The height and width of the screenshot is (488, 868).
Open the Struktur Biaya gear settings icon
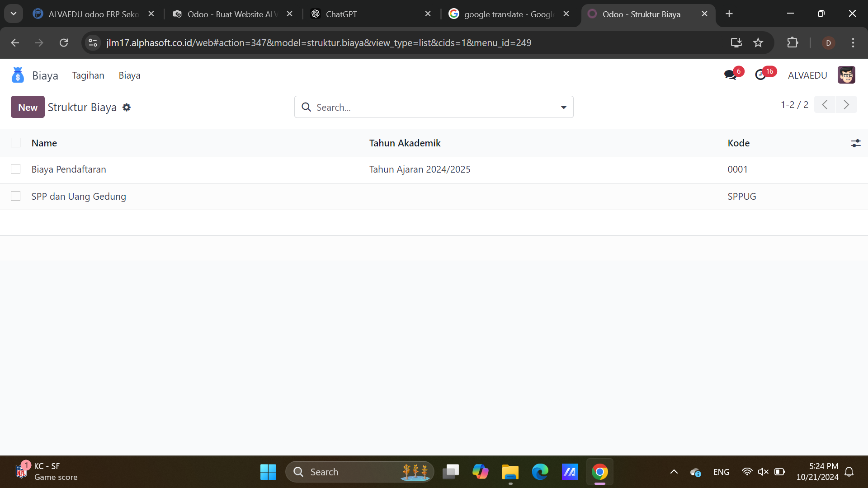pos(127,108)
